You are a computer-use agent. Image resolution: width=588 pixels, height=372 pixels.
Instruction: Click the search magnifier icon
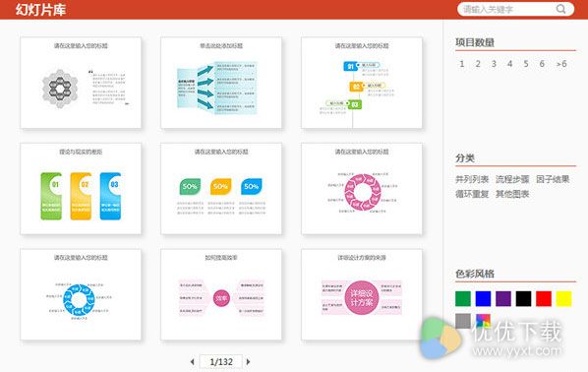coord(560,9)
